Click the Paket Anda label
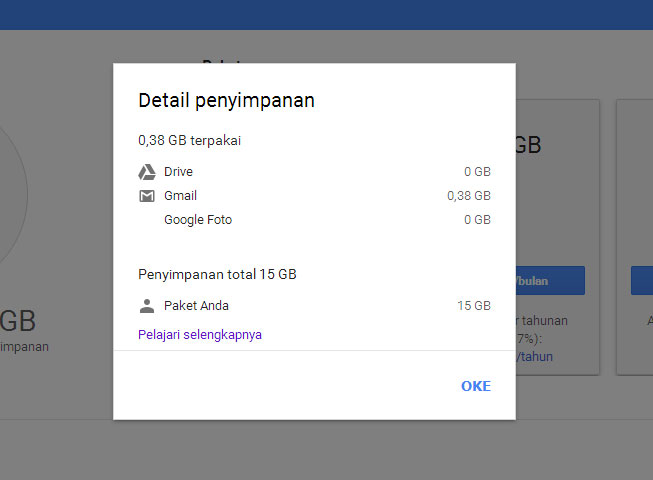653x480 pixels. coord(196,306)
